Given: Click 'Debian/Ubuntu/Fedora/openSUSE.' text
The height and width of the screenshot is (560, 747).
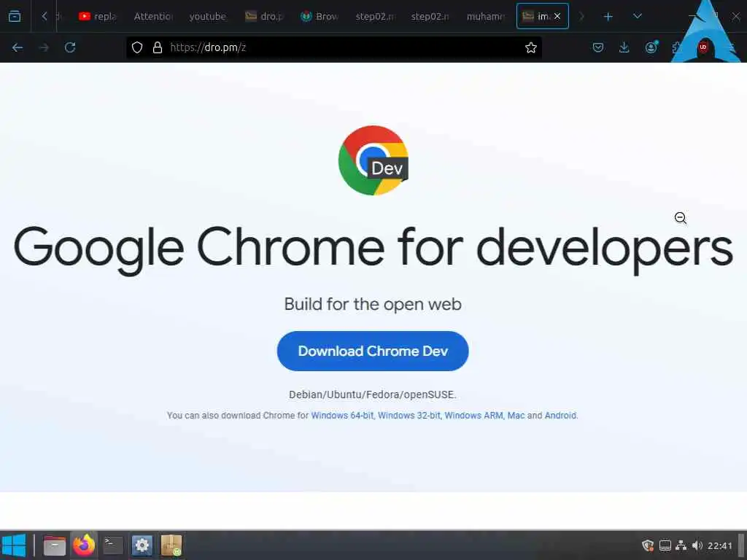Looking at the screenshot, I should tap(373, 394).
